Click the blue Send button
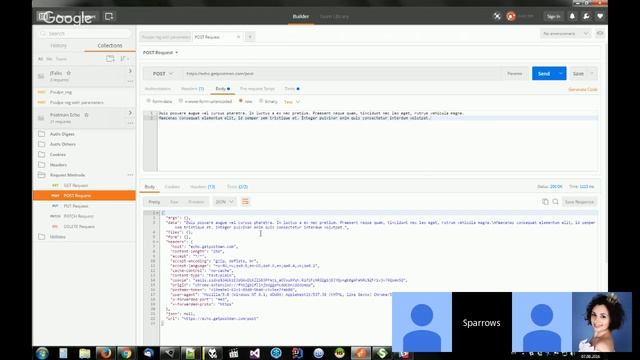 click(x=544, y=73)
